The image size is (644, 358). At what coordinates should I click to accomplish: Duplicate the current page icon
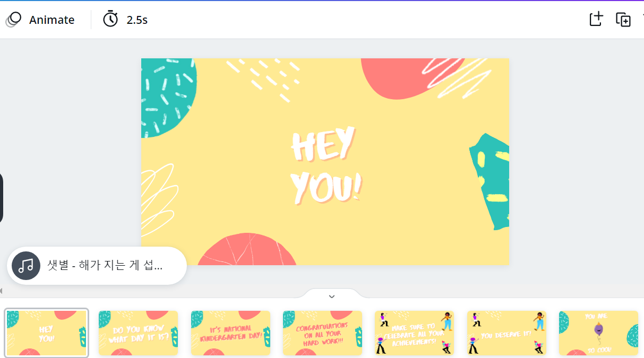(623, 20)
